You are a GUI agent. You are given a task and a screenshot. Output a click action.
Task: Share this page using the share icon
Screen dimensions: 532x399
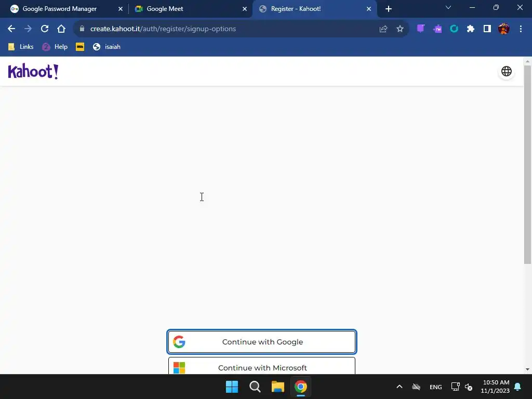[x=383, y=29]
